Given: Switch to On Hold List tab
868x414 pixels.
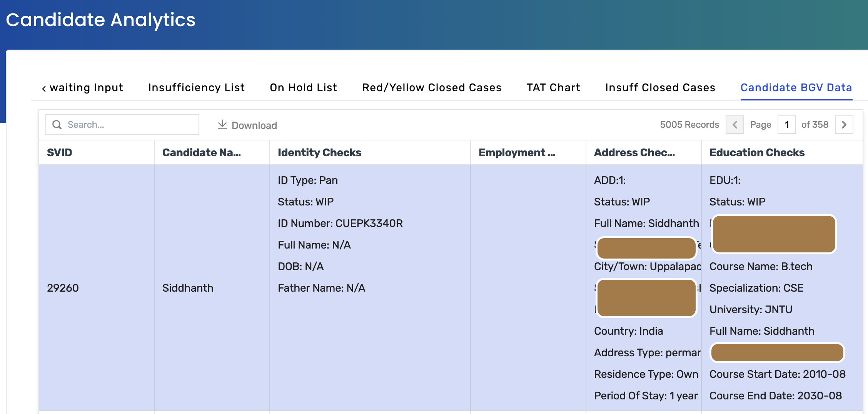Looking at the screenshot, I should (x=303, y=88).
